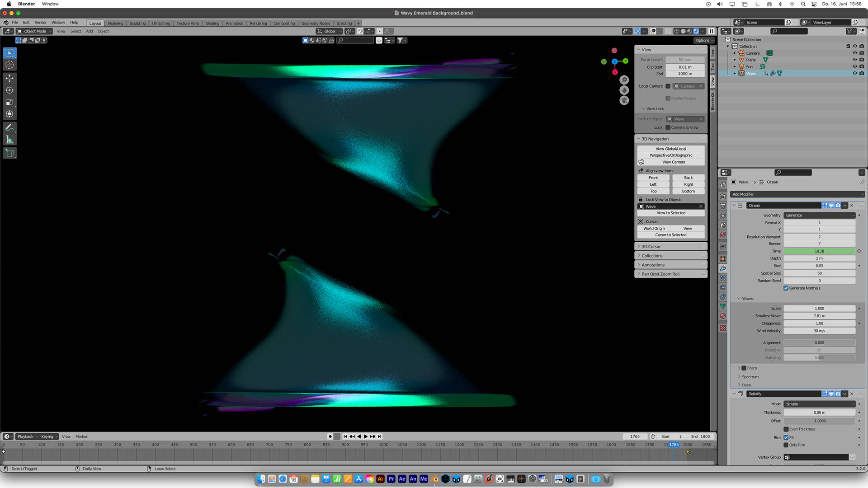Switch to the Shading workspace tab
The width and height of the screenshot is (868, 488).
click(212, 23)
